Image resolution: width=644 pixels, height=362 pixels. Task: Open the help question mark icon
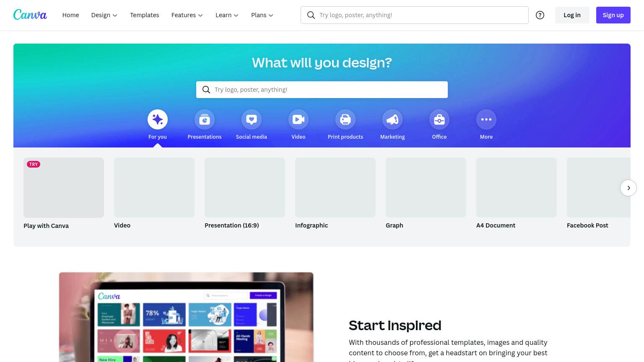[540, 15]
